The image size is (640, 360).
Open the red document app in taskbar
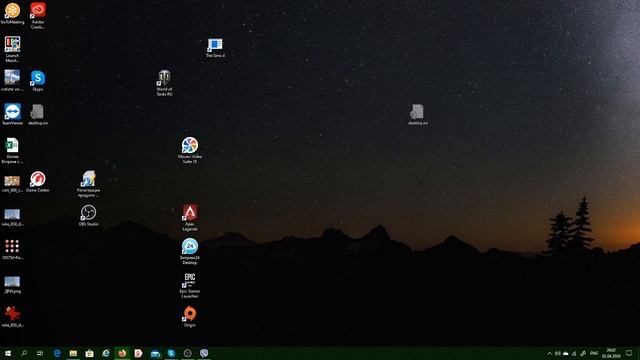click(138, 353)
